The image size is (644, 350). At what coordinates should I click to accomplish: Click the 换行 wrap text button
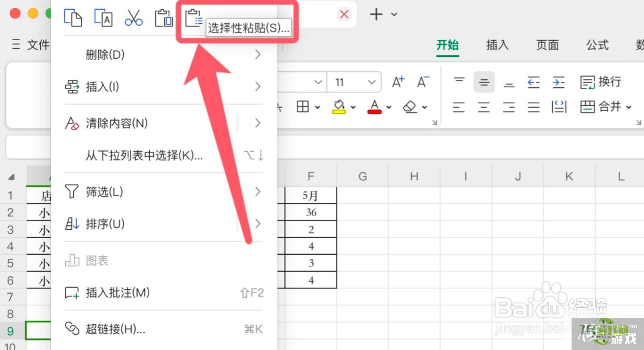tap(601, 82)
